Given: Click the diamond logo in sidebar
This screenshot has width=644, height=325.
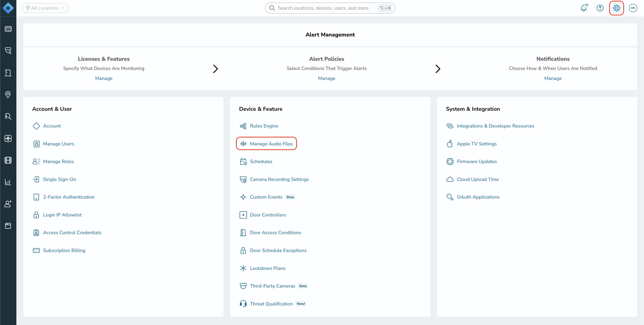Looking at the screenshot, I should point(8,8).
